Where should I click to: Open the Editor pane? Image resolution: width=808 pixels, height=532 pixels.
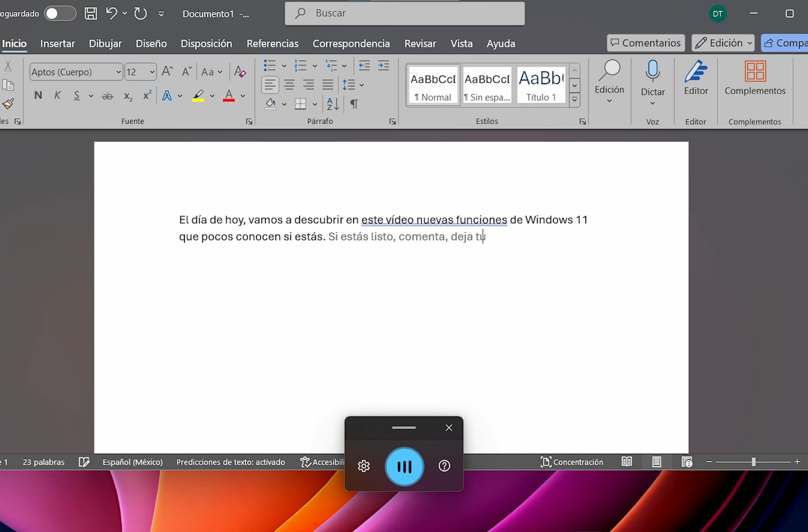[x=696, y=78]
